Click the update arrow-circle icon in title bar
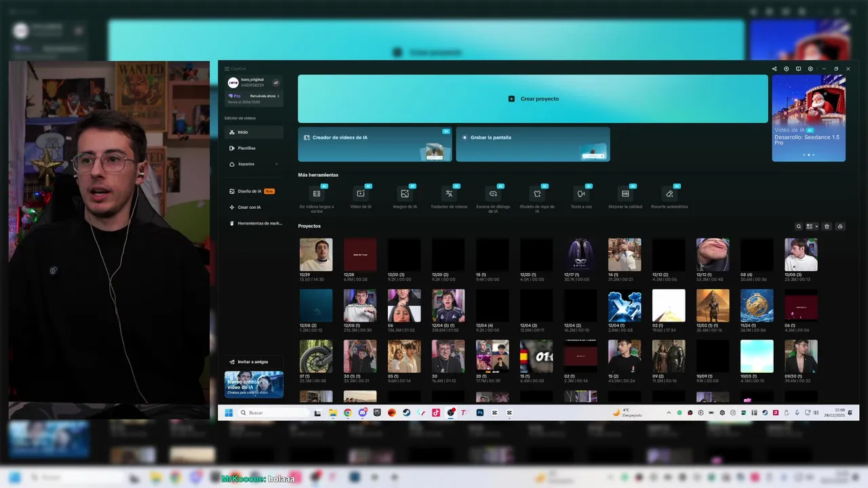Image resolution: width=868 pixels, height=488 pixels. [787, 68]
